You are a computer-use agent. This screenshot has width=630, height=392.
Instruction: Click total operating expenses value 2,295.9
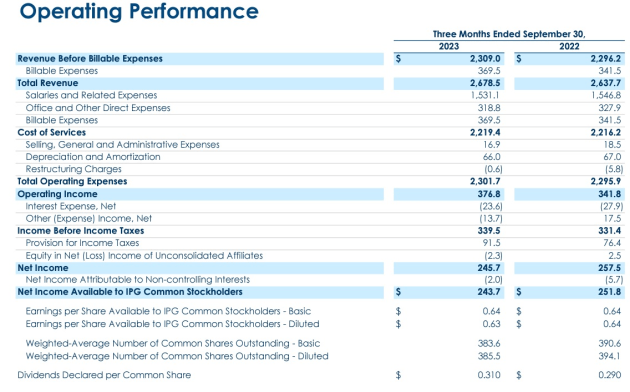(606, 182)
